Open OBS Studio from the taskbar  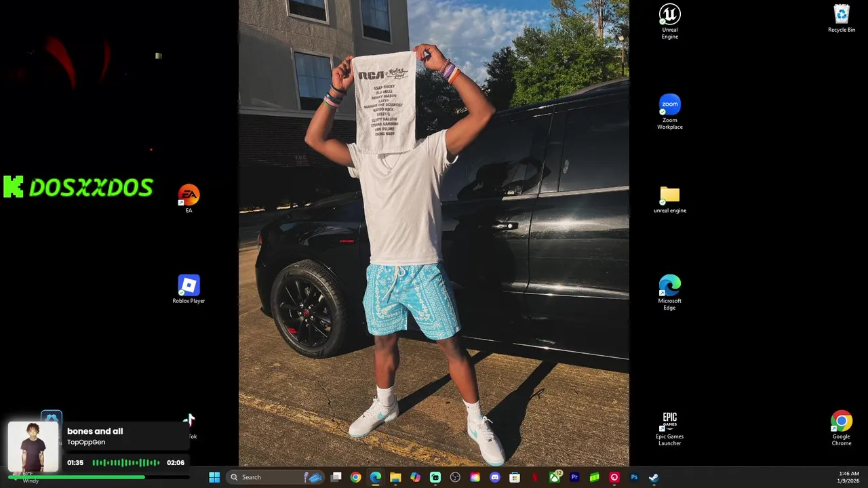click(x=455, y=477)
